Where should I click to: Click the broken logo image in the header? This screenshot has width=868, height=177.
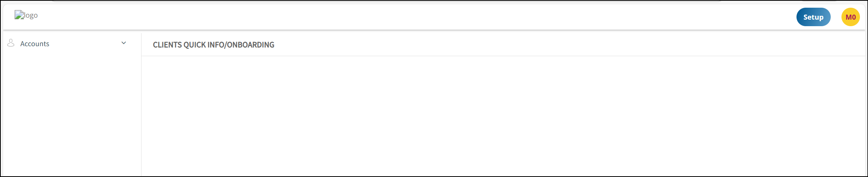click(26, 15)
